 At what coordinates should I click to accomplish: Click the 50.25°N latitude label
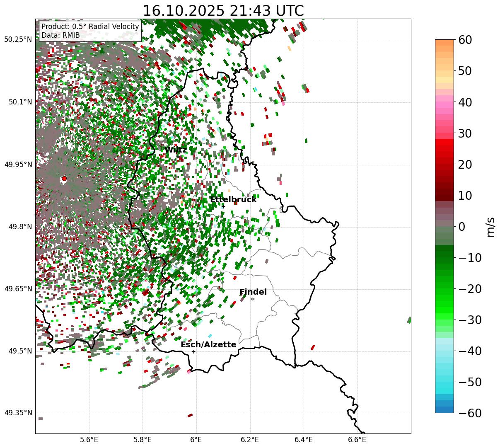coord(18,40)
